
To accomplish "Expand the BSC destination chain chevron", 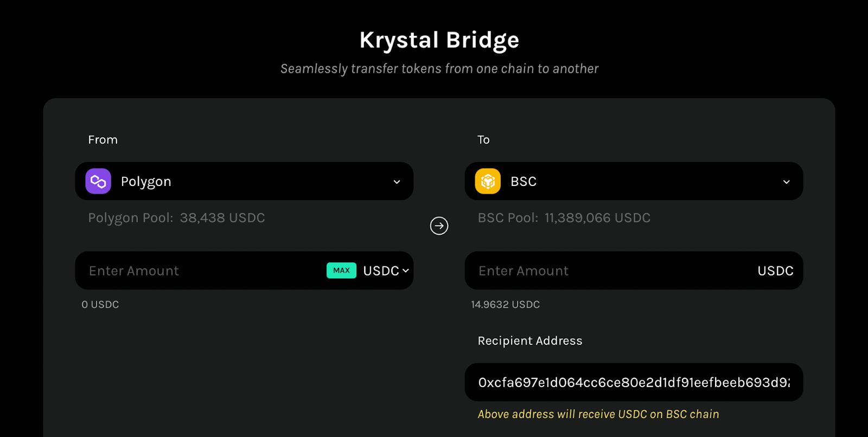I will 786,182.
